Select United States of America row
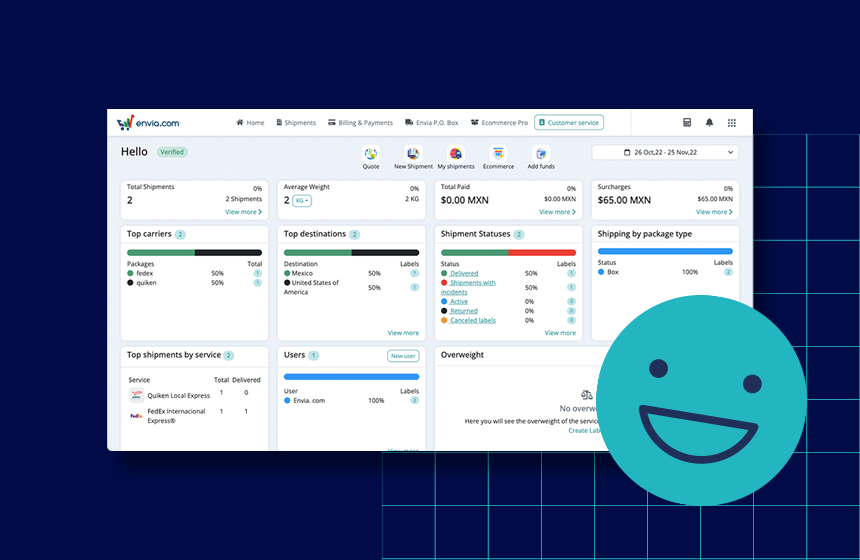 [x=351, y=287]
